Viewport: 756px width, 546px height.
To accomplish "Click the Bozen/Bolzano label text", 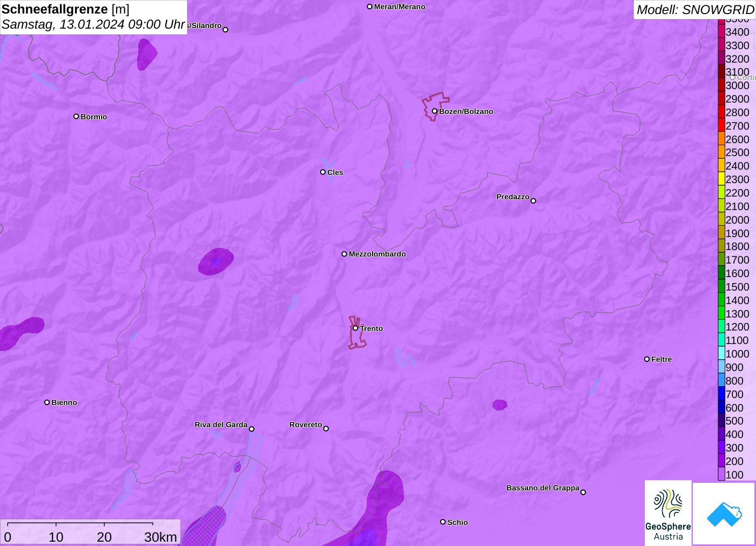I will pos(466,111).
